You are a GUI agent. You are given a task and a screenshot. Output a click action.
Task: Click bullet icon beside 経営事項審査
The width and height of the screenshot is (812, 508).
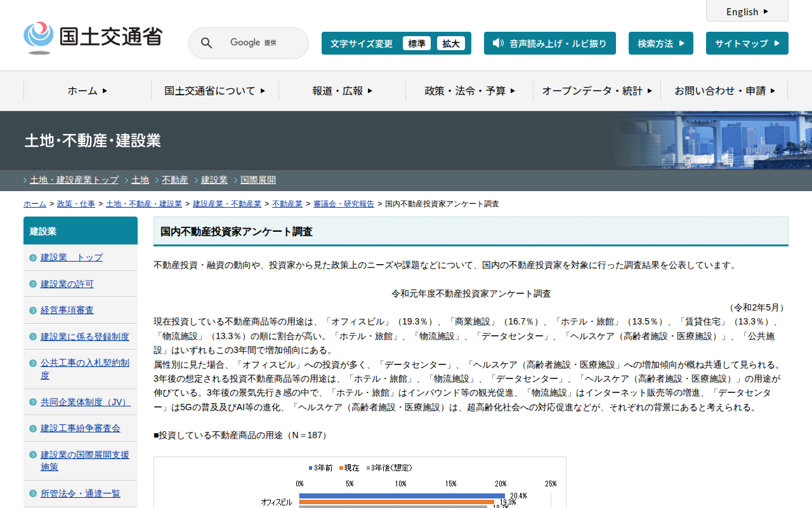coord(33,311)
